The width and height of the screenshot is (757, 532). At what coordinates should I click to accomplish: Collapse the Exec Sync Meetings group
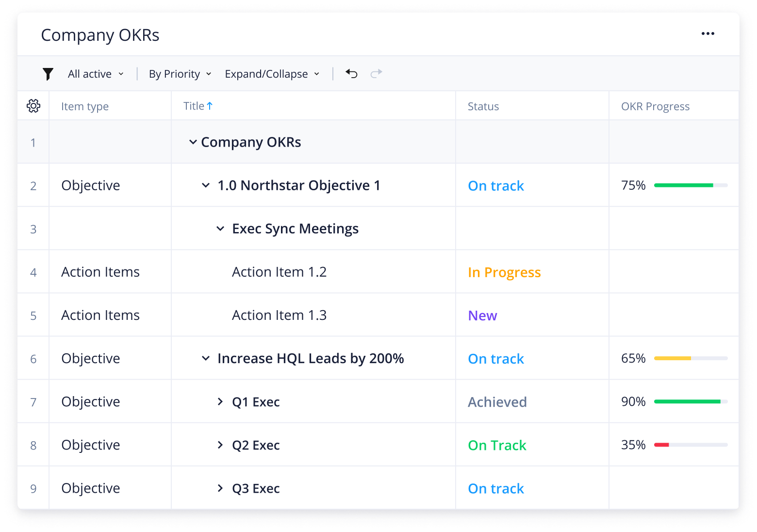pyautogui.click(x=220, y=228)
